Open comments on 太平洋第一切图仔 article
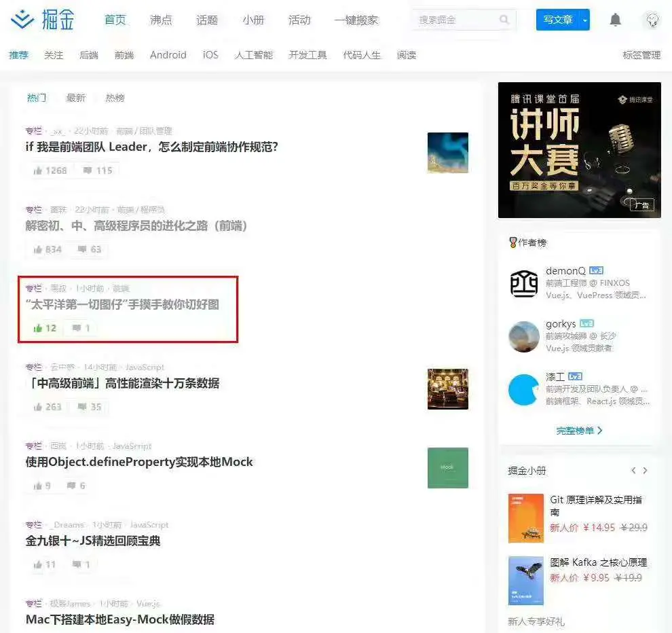The width and height of the screenshot is (672, 633). pos(81,329)
